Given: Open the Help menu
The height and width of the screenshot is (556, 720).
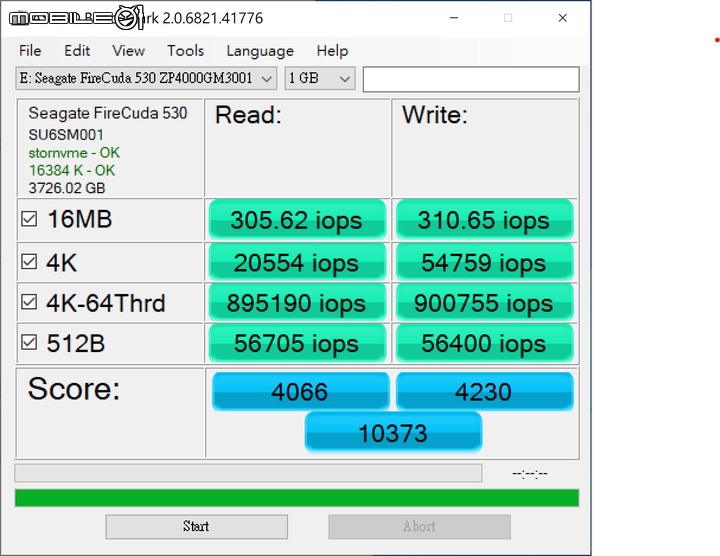Looking at the screenshot, I should tap(332, 51).
